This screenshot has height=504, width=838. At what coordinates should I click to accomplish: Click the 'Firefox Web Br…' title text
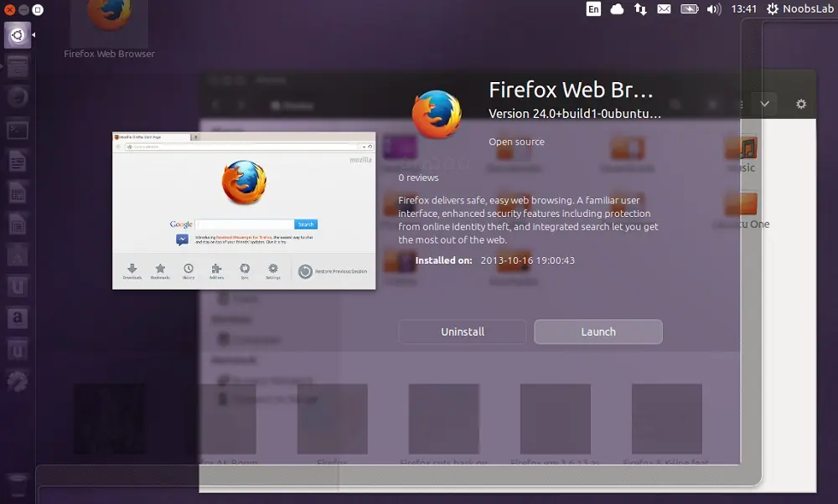(571, 90)
